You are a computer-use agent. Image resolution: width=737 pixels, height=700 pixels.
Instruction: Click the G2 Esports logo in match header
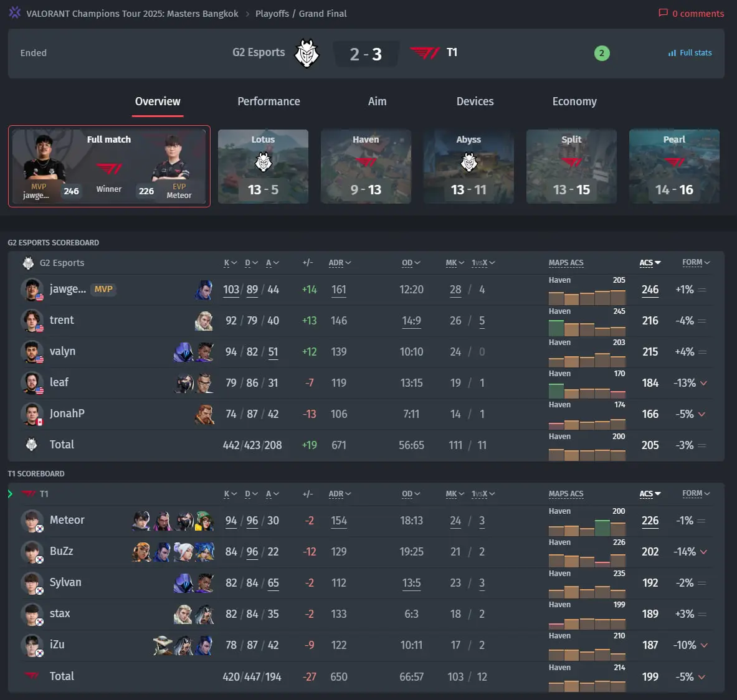point(307,54)
